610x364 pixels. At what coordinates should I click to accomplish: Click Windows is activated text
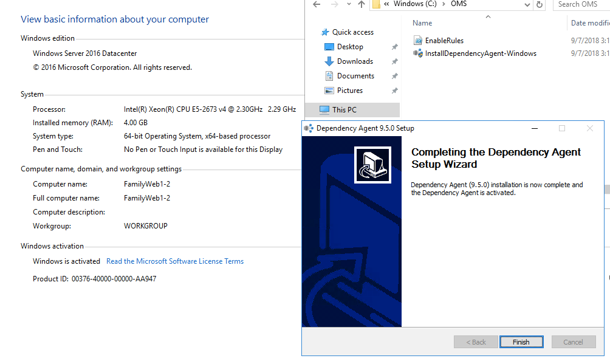point(66,261)
